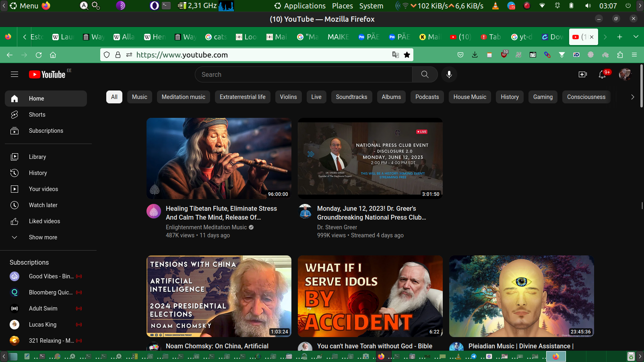Image resolution: width=644 pixels, height=362 pixels.
Task: Switch to the yt-d browser tab
Action: 522,37
